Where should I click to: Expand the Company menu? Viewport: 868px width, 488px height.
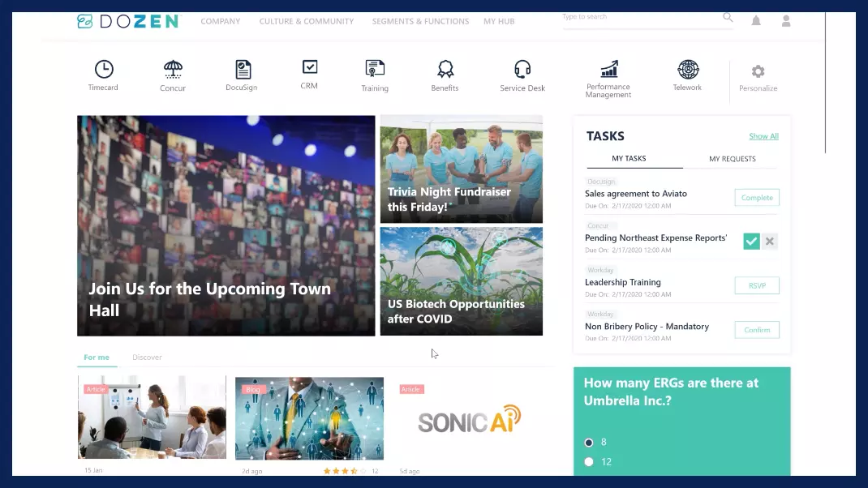pos(221,22)
